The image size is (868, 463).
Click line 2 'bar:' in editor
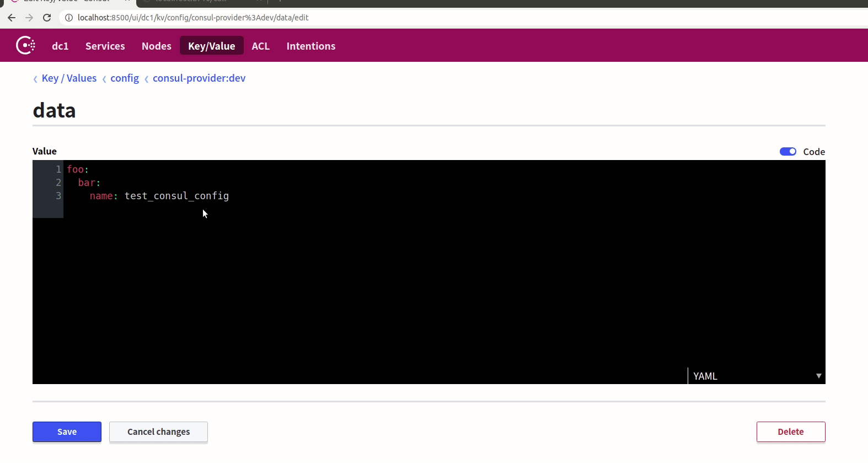coord(89,183)
